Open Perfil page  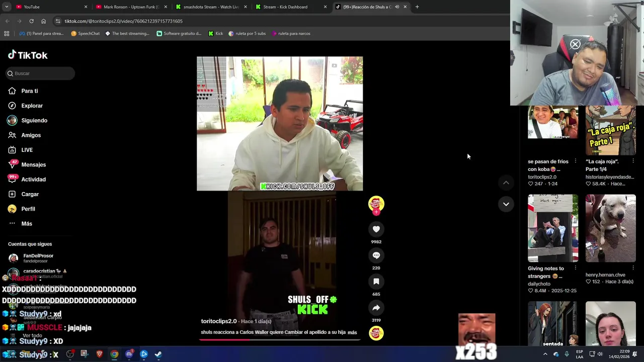(x=22, y=209)
